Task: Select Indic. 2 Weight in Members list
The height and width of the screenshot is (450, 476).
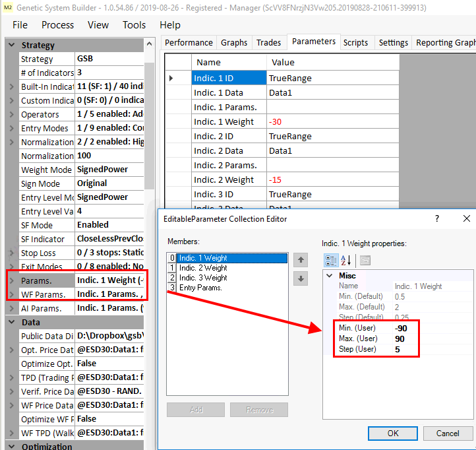Action: click(x=203, y=268)
